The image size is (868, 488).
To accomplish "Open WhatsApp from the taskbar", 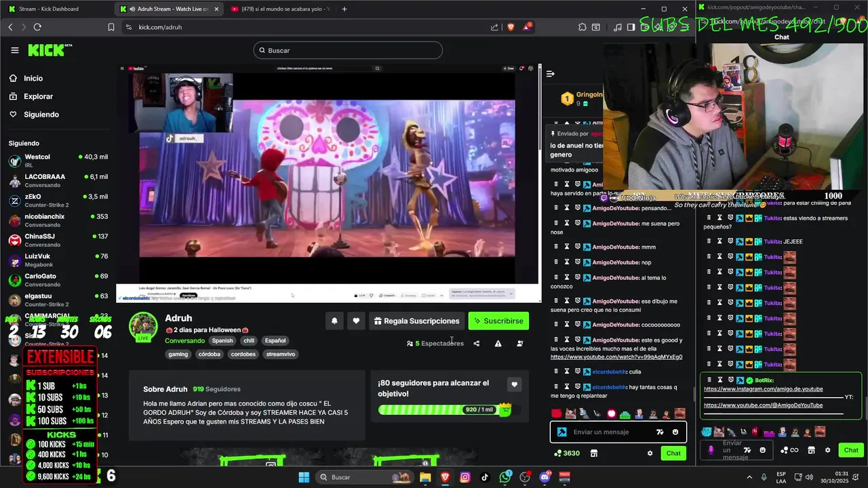I will (505, 477).
